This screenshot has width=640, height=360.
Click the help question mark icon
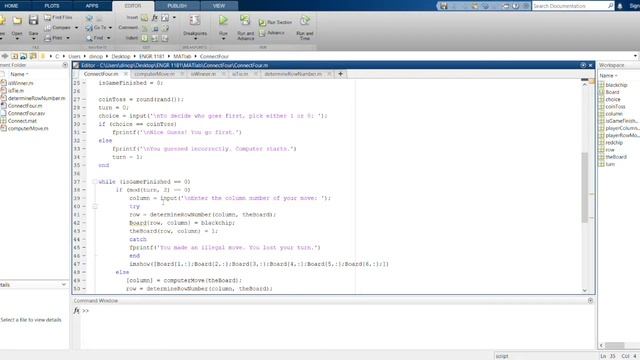point(516,6)
